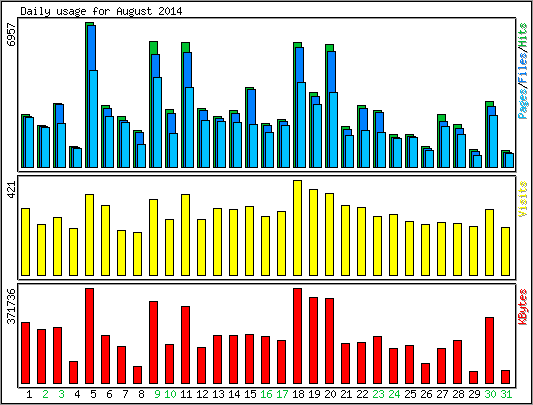Click the red KBytes bar for day 11

[185, 345]
